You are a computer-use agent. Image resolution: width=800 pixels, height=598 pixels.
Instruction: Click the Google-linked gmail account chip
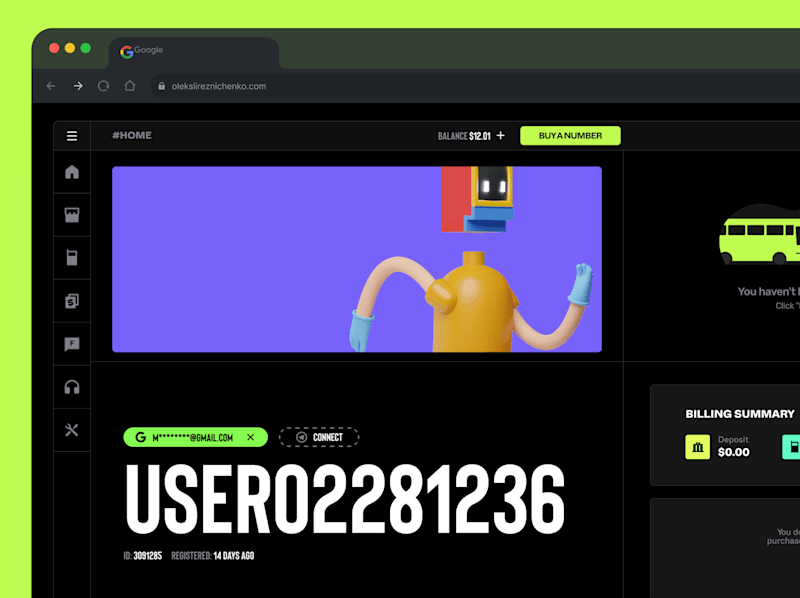(195, 437)
